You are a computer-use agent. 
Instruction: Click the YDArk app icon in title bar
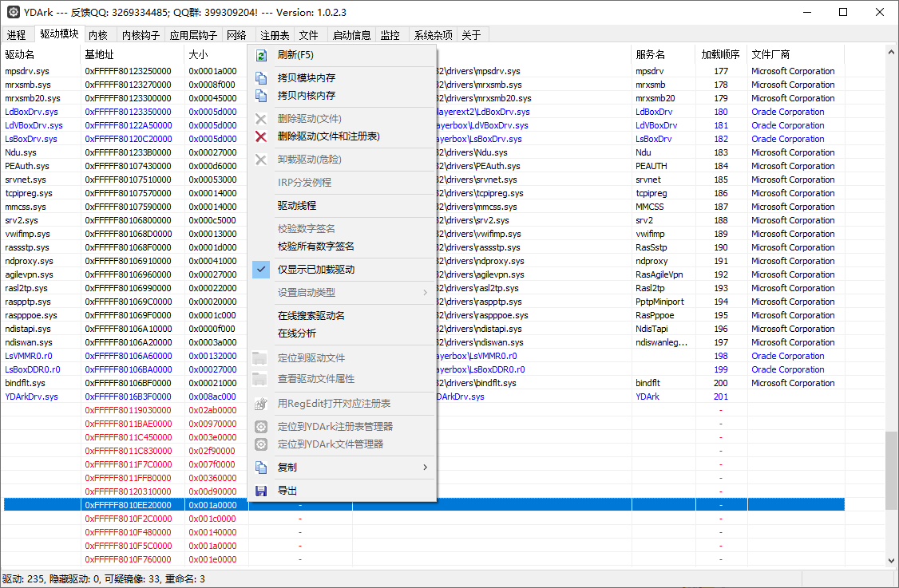(x=14, y=12)
